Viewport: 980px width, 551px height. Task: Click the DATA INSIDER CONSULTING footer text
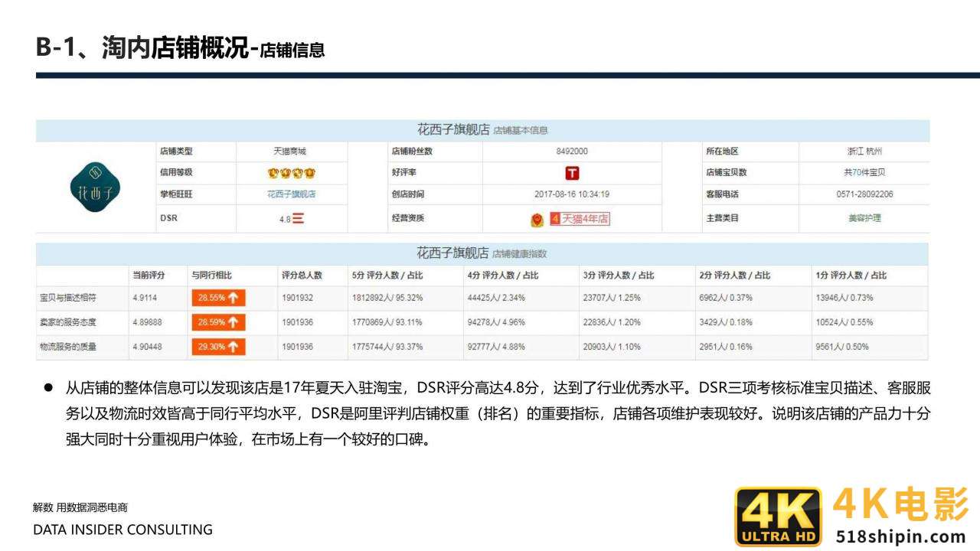[x=123, y=530]
